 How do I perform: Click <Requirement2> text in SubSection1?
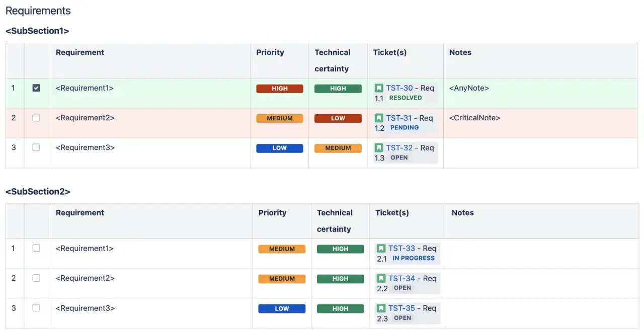tap(85, 118)
